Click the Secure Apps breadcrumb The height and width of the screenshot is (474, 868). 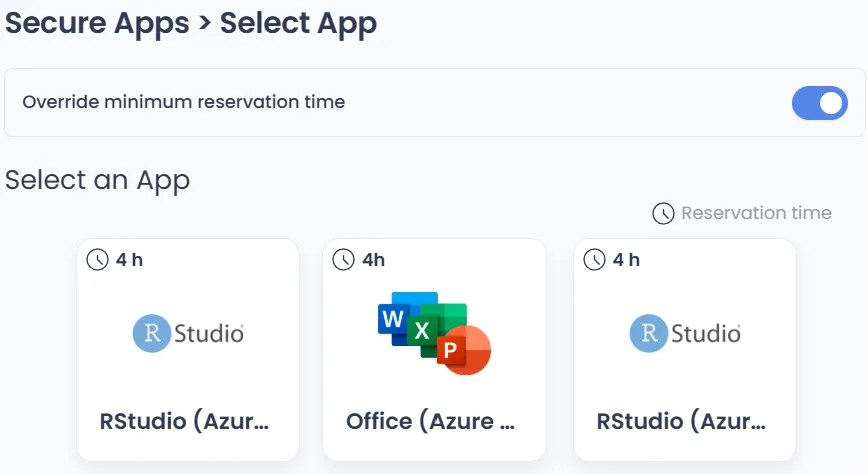point(97,22)
